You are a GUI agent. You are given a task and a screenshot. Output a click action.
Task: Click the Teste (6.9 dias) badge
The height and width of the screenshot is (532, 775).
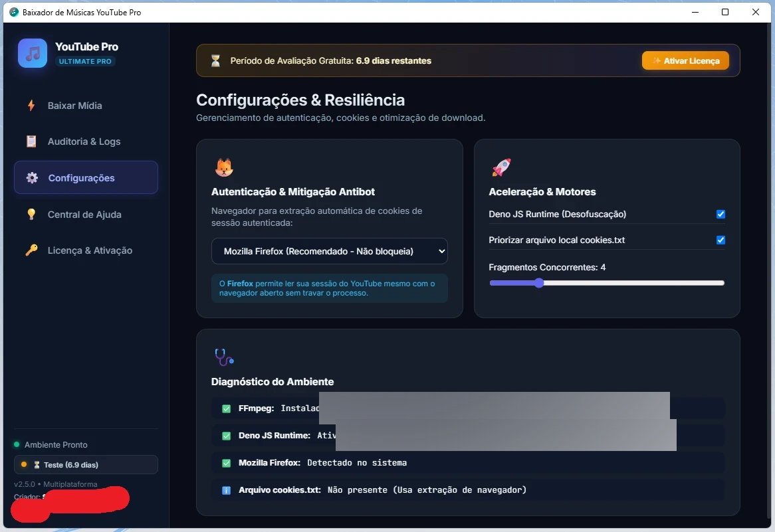coord(86,464)
